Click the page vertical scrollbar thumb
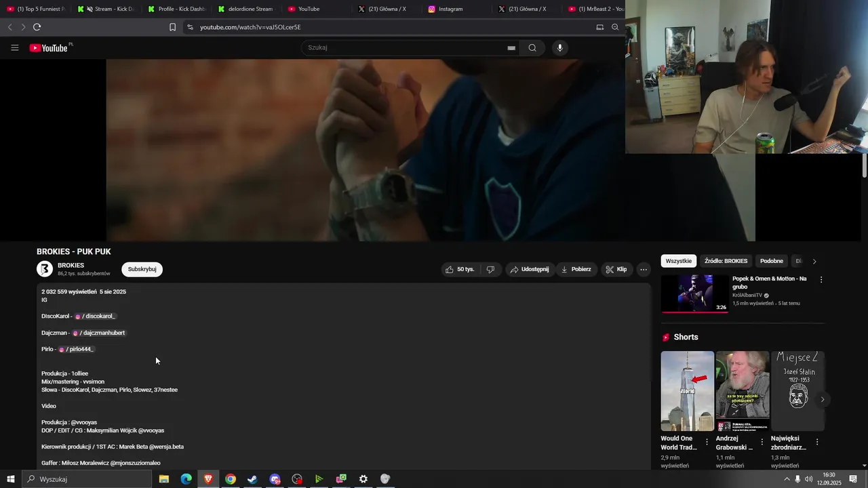This screenshot has width=868, height=488. pyautogui.click(x=865, y=166)
